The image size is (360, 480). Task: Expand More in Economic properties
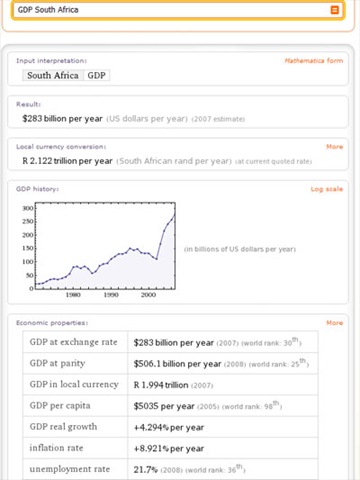334,323
